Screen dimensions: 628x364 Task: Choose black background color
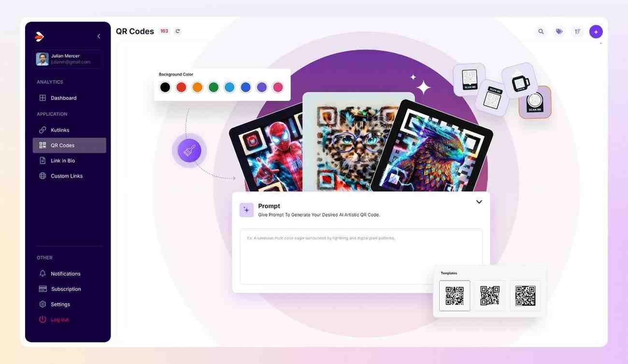coord(165,87)
